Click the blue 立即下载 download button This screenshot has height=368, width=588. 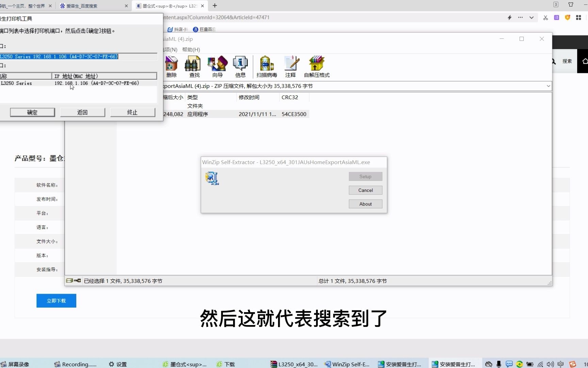(56, 301)
